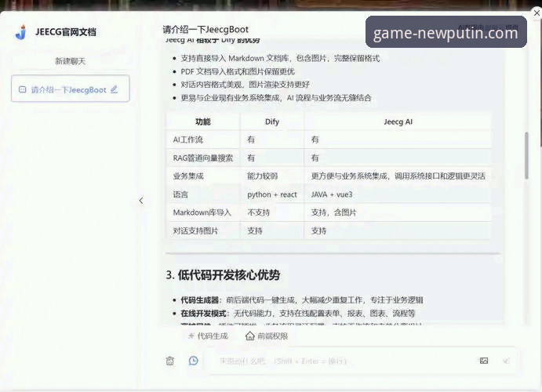Click the bullet about 支持直接导入 Markdown 文档库
The height and width of the screenshot is (392, 542).
[x=280, y=58]
